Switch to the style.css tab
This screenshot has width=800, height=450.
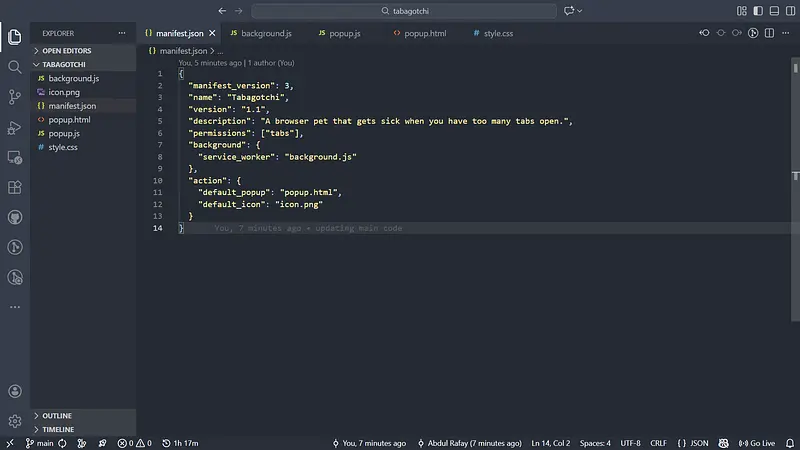[x=497, y=33]
